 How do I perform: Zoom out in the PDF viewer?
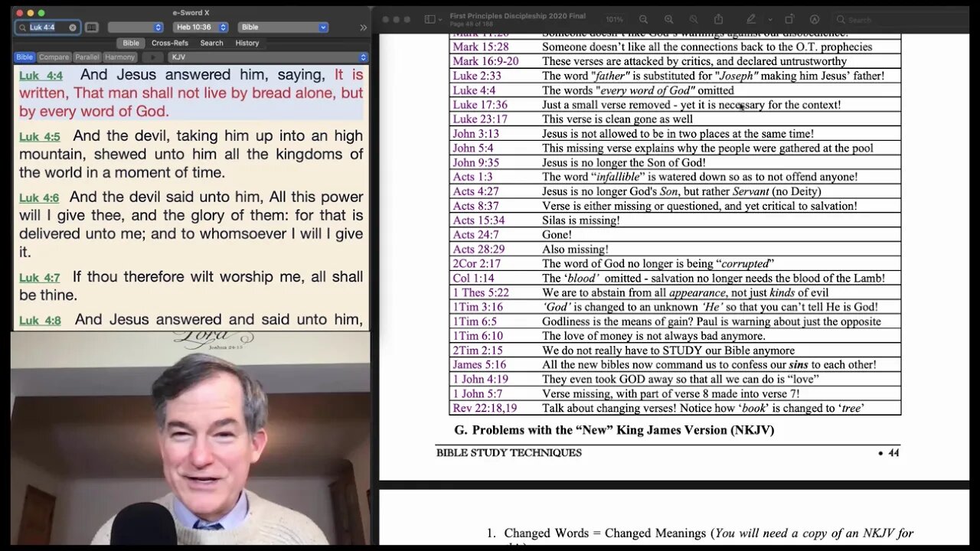[x=644, y=19]
